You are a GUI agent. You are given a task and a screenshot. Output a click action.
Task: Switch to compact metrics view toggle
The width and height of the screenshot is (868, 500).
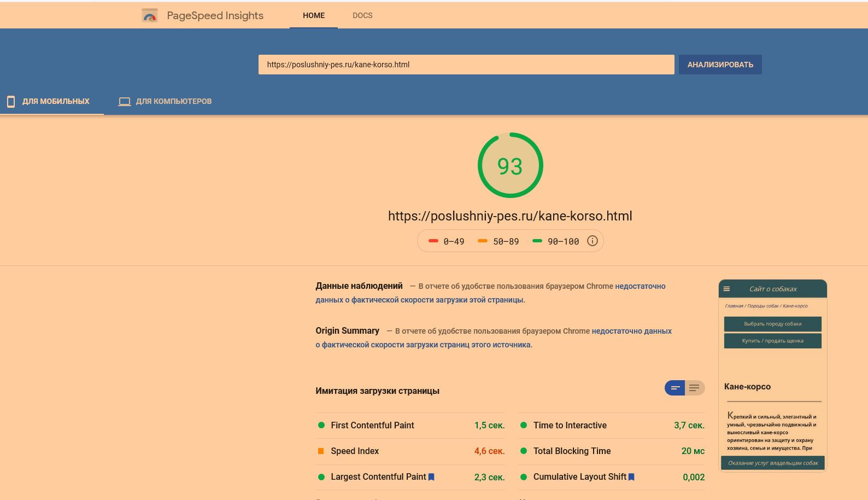tap(675, 388)
